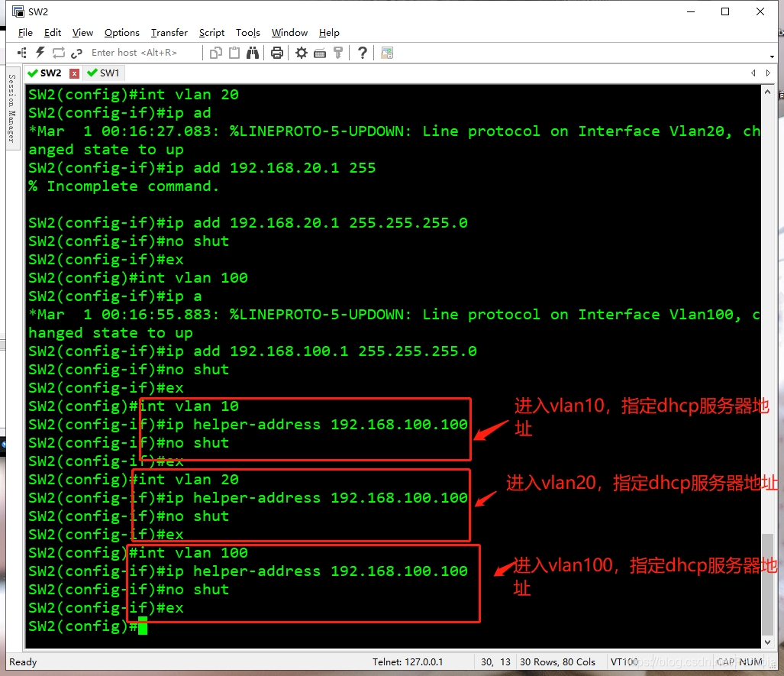Screen dimensions: 784x676
Task: Click the CAP indicator in status bar
Action: pyautogui.click(x=725, y=662)
